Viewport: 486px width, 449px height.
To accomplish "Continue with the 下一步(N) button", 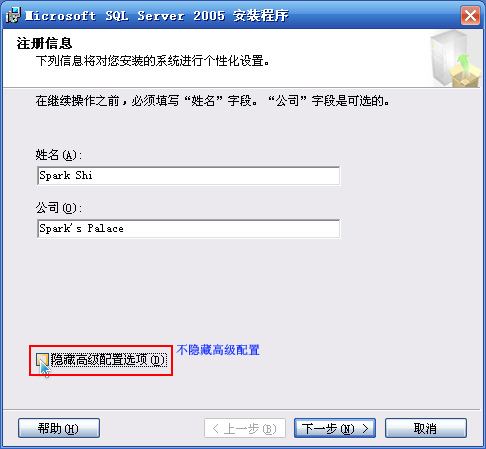I will click(x=335, y=428).
